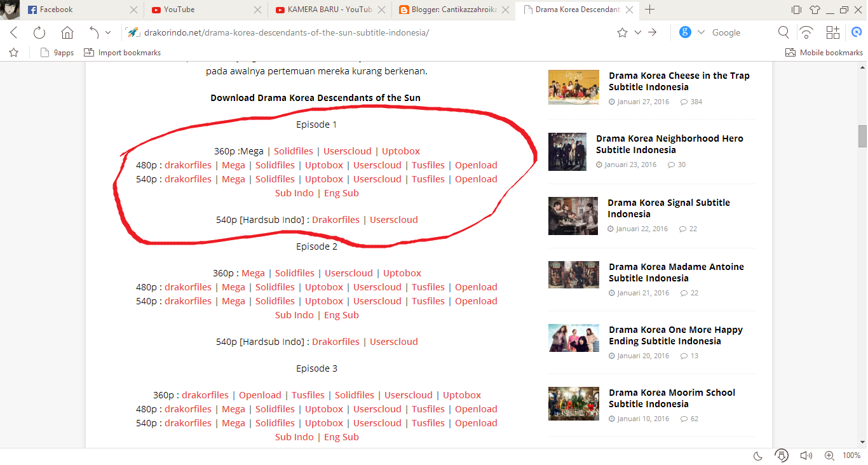Image resolution: width=868 pixels, height=465 pixels.
Task: Click the drakorindo.net address bar URL
Action: coord(287,32)
